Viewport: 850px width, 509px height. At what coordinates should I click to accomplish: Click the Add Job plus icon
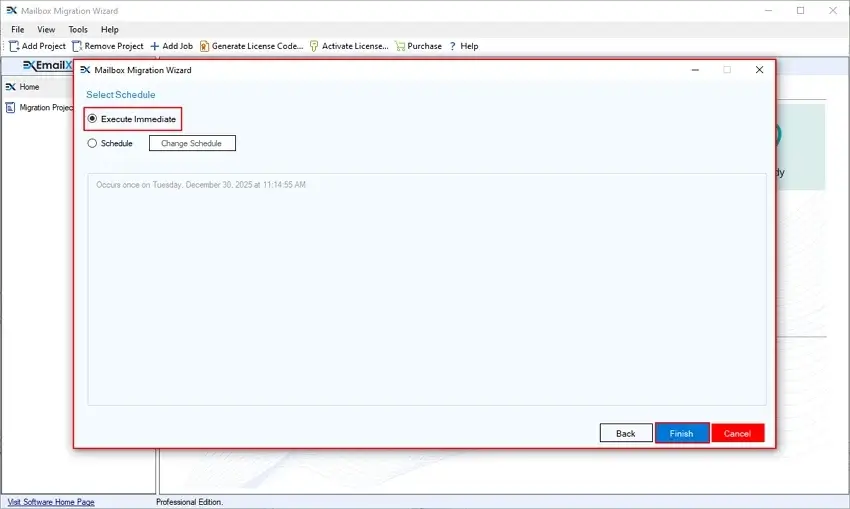(154, 46)
